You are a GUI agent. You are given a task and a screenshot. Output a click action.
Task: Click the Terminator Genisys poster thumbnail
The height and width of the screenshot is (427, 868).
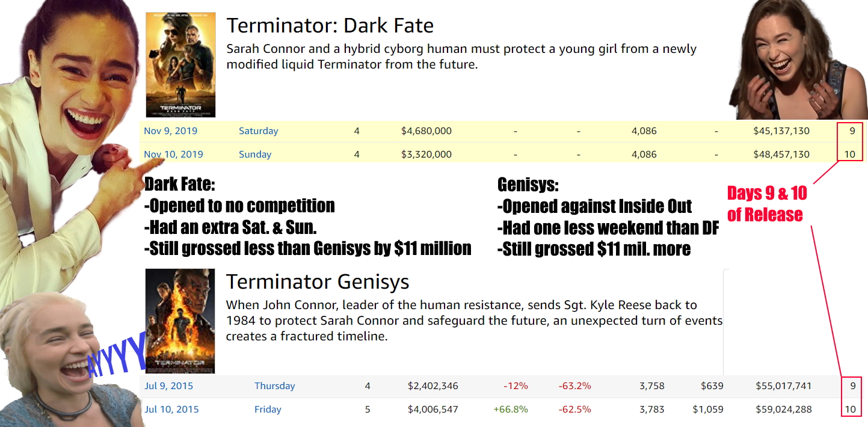click(180, 321)
